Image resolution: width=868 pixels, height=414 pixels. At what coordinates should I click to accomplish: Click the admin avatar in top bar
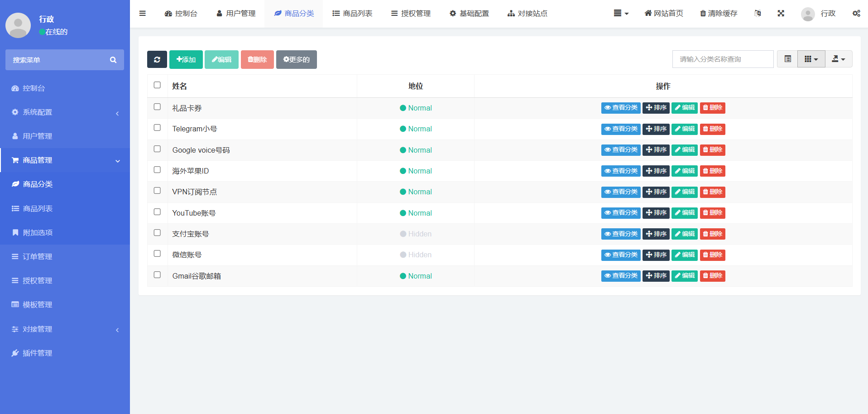808,14
